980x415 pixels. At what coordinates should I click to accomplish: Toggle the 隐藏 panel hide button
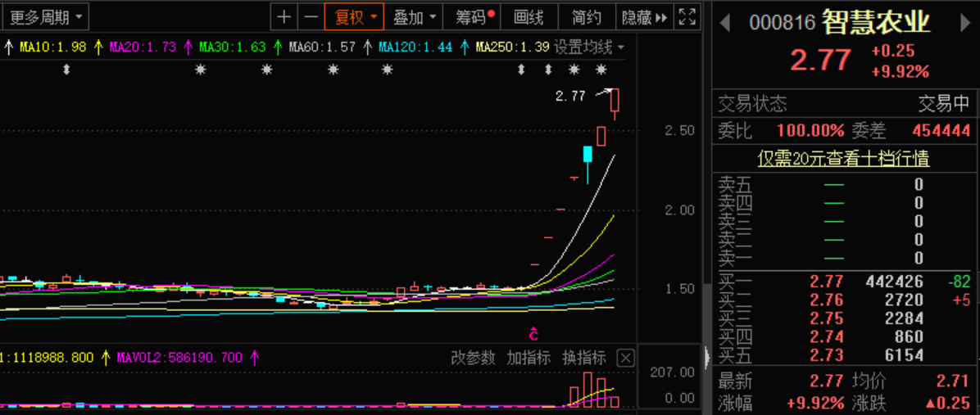(645, 17)
